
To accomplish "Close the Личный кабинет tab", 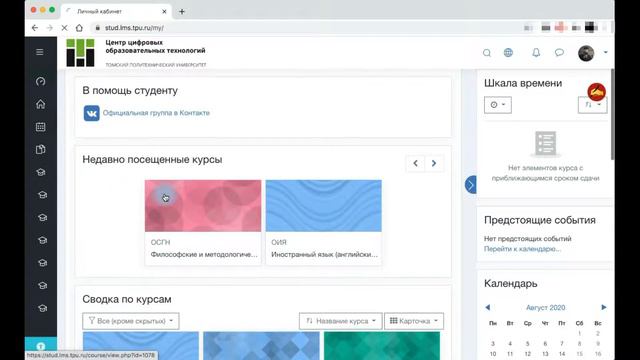I will [x=164, y=11].
